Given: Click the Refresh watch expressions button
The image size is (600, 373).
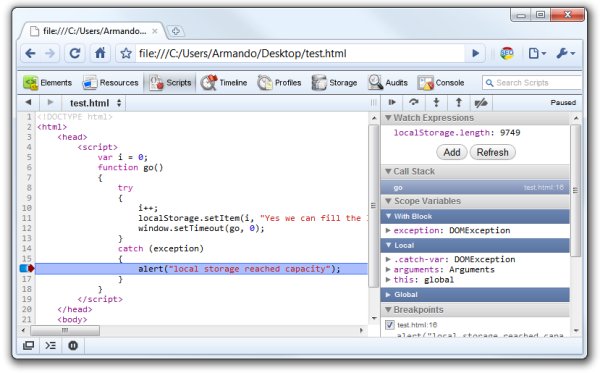Looking at the screenshot, I should point(492,152).
